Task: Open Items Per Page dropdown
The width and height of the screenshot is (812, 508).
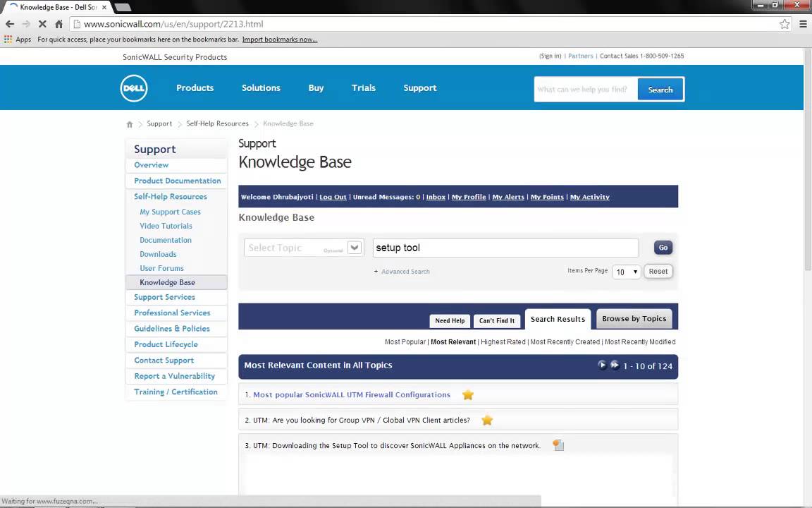Action: click(x=626, y=272)
